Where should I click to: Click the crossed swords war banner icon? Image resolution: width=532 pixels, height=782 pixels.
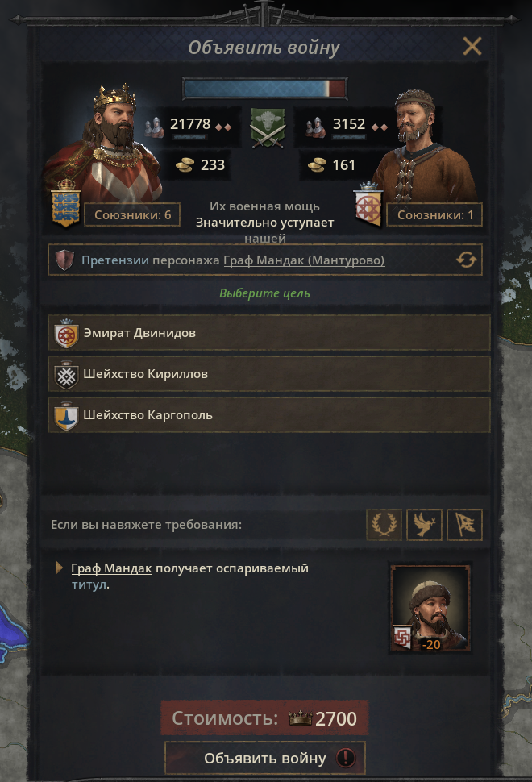click(268, 128)
